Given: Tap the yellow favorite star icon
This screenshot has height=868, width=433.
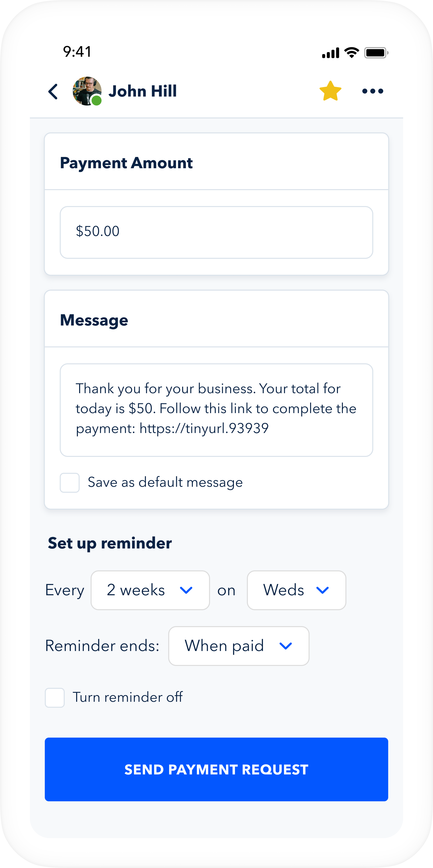Looking at the screenshot, I should click(x=330, y=91).
